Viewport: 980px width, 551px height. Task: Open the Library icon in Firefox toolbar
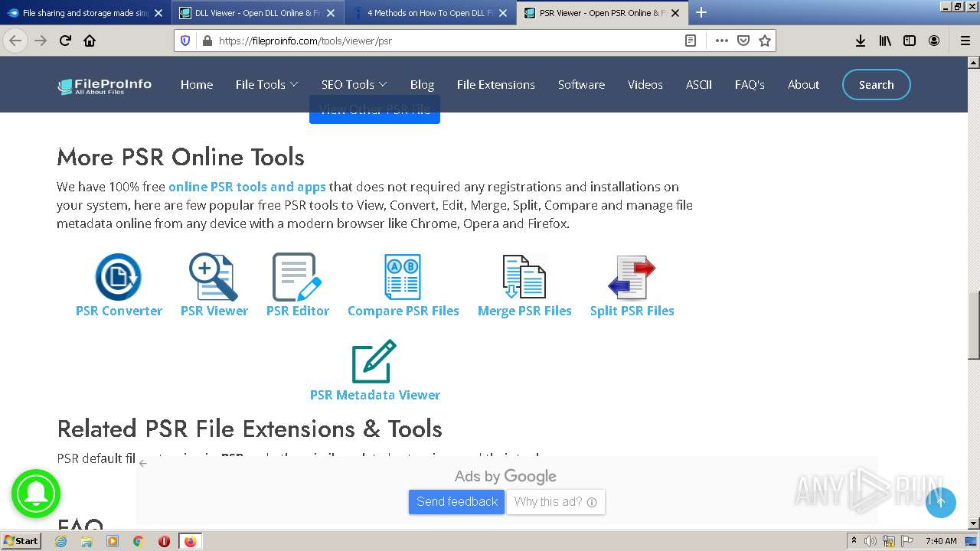tap(885, 41)
